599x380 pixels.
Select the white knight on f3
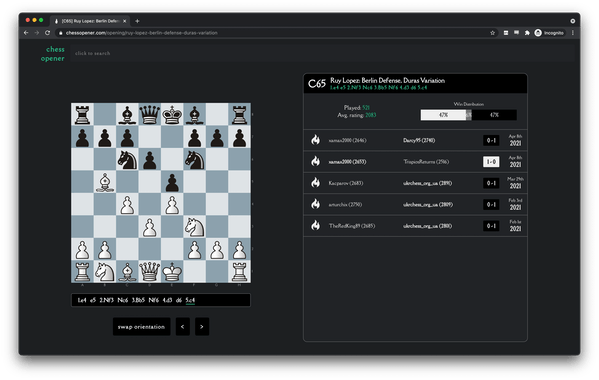(x=194, y=227)
